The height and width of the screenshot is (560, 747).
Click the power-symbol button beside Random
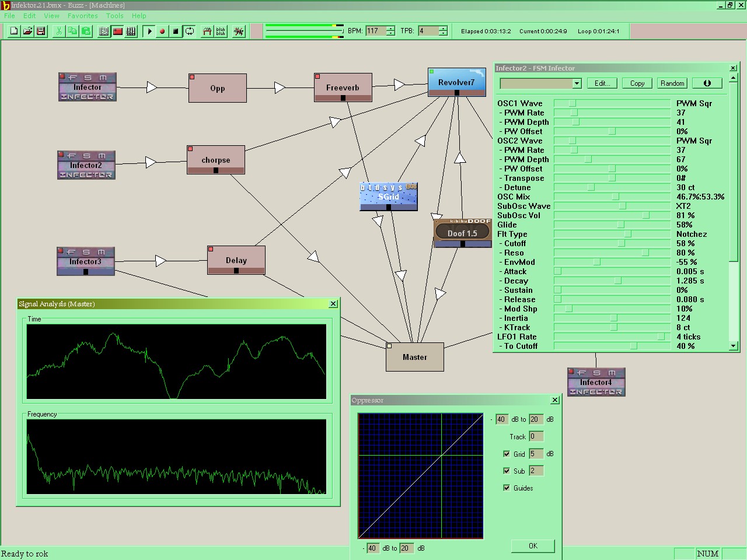click(x=707, y=83)
